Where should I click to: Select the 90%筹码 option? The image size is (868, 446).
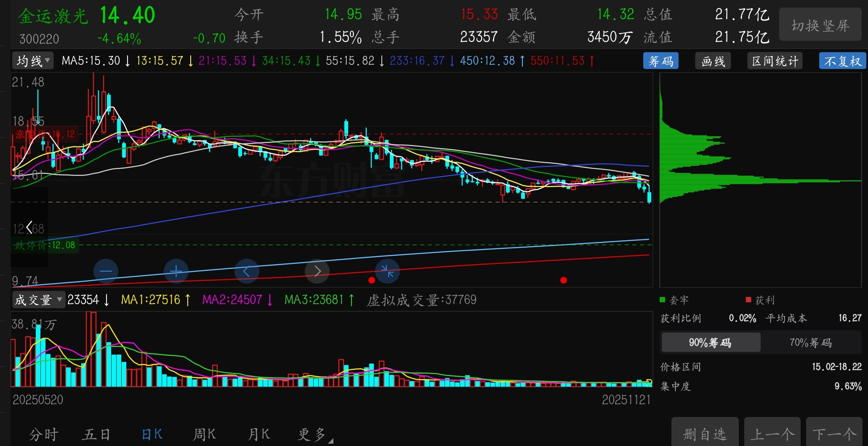click(x=711, y=342)
